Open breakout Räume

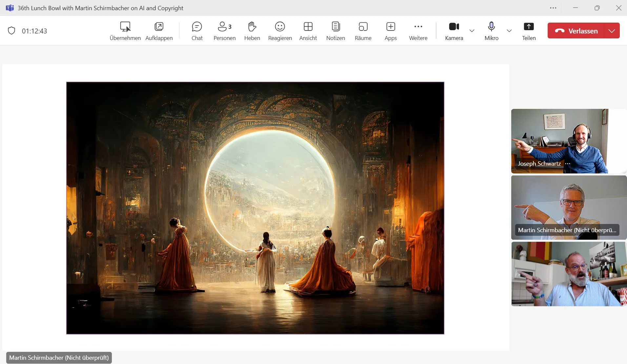[363, 31]
